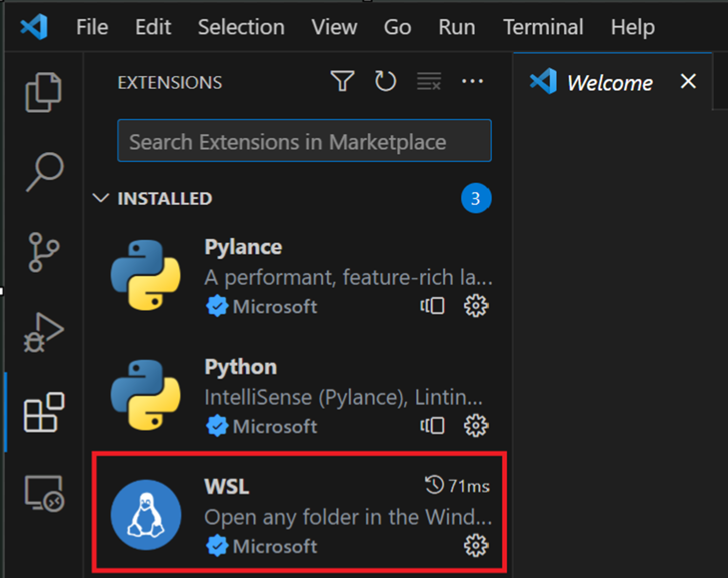Image resolution: width=728 pixels, height=578 pixels.
Task: Click 'IntelliSense (Pylance), Lintin...' description
Action: tap(344, 398)
